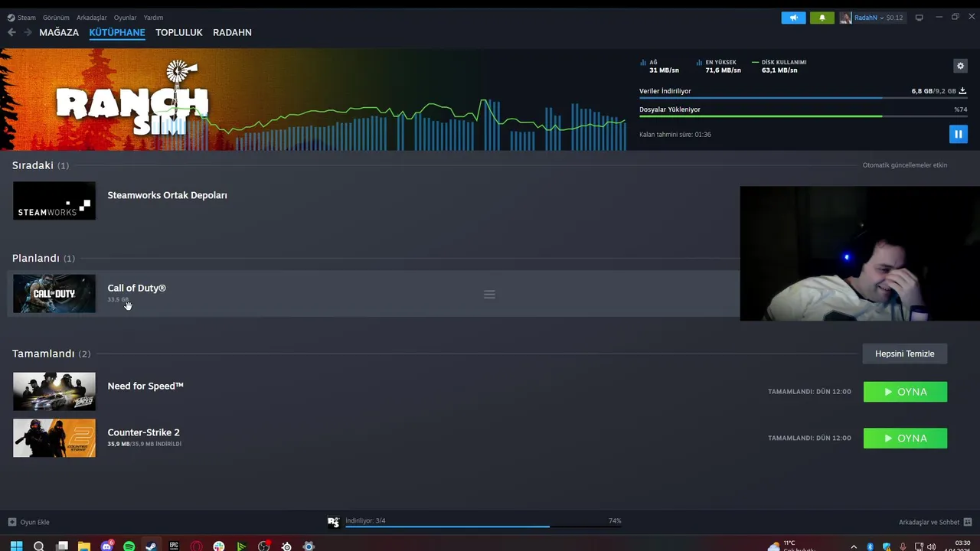
Task: Open the Yardım menu
Action: coord(153,18)
